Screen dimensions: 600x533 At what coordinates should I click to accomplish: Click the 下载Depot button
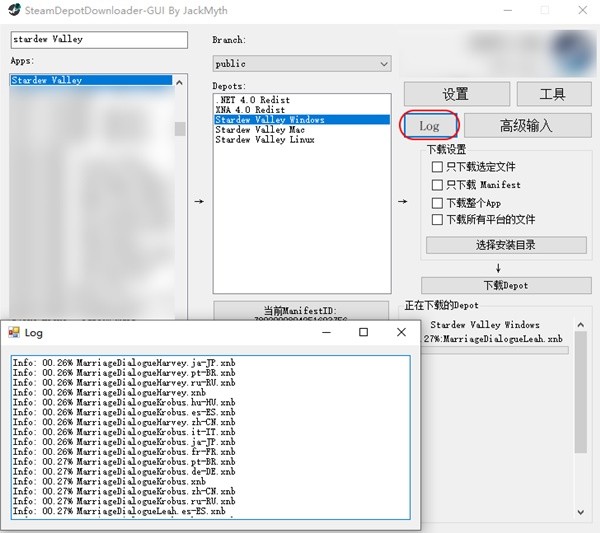(x=506, y=285)
